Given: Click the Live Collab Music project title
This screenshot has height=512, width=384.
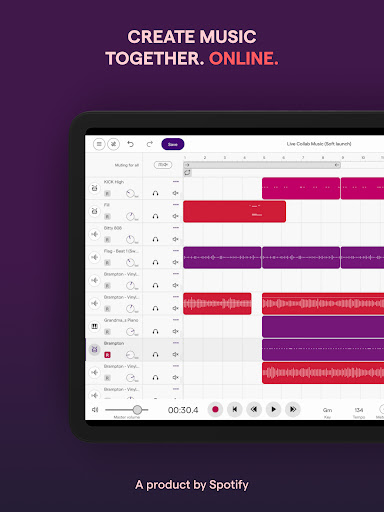Looking at the screenshot, I should pos(319,144).
